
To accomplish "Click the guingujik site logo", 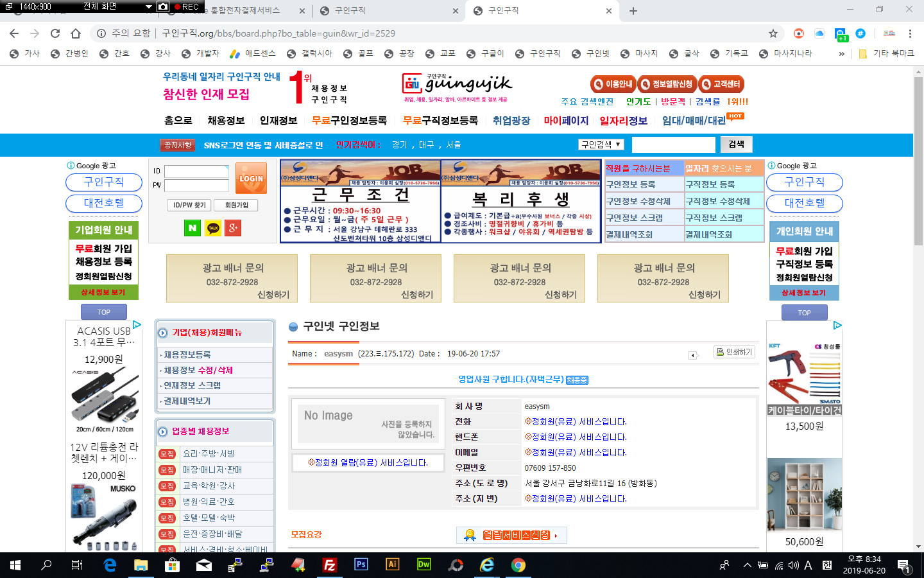I will pos(457,86).
